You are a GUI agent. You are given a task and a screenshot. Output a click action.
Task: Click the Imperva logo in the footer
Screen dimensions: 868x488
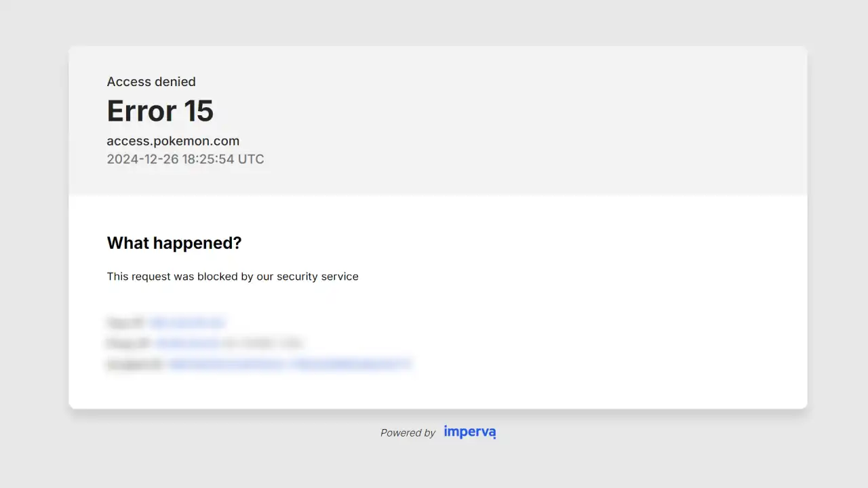coord(470,432)
